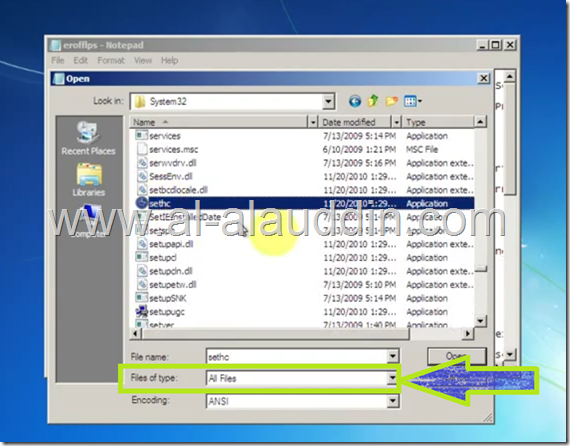This screenshot has height=446, width=570.
Task: Open the Encoding dropdown
Action: (393, 401)
